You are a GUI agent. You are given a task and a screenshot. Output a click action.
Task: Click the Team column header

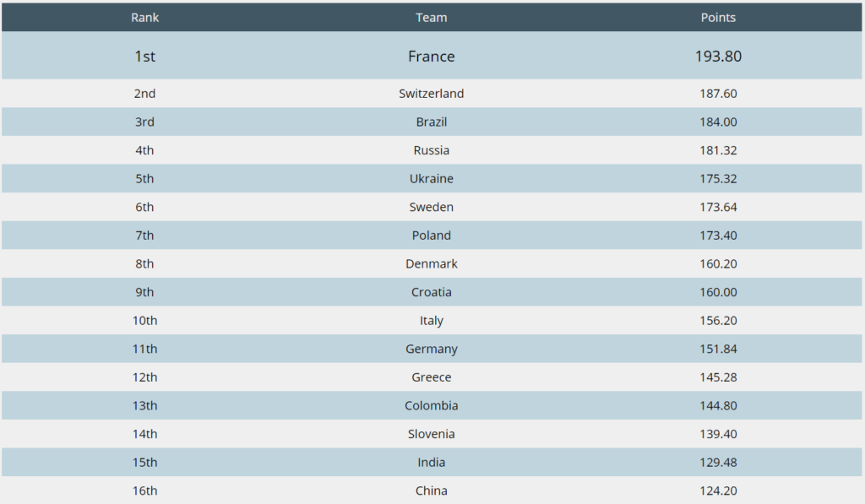(432, 18)
